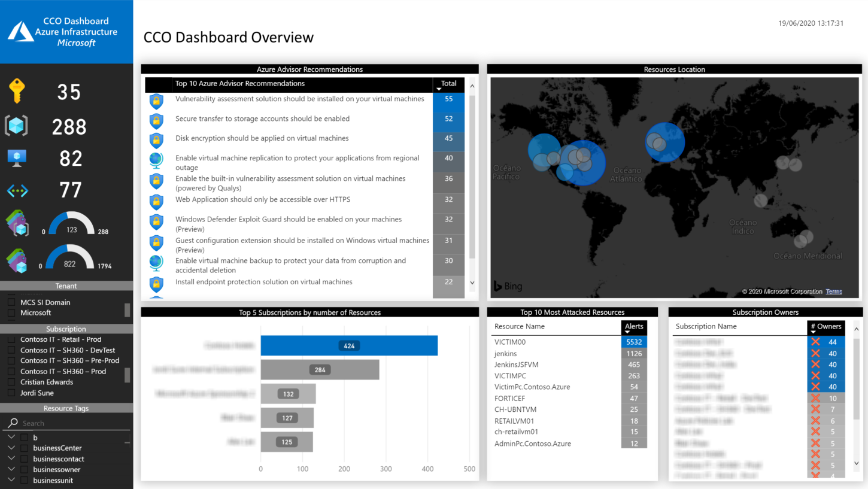Click the red X icon in the 44 owners row
This screenshot has height=489, width=868.
point(815,342)
